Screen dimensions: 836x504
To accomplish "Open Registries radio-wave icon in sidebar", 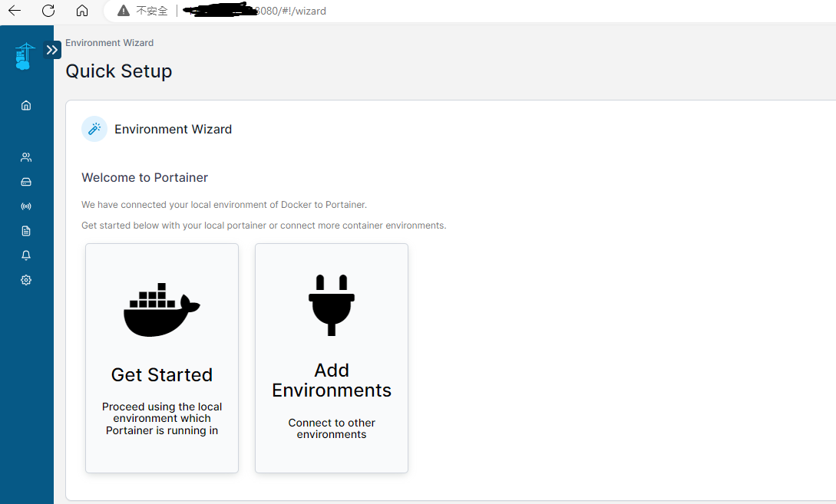I will (x=26, y=206).
